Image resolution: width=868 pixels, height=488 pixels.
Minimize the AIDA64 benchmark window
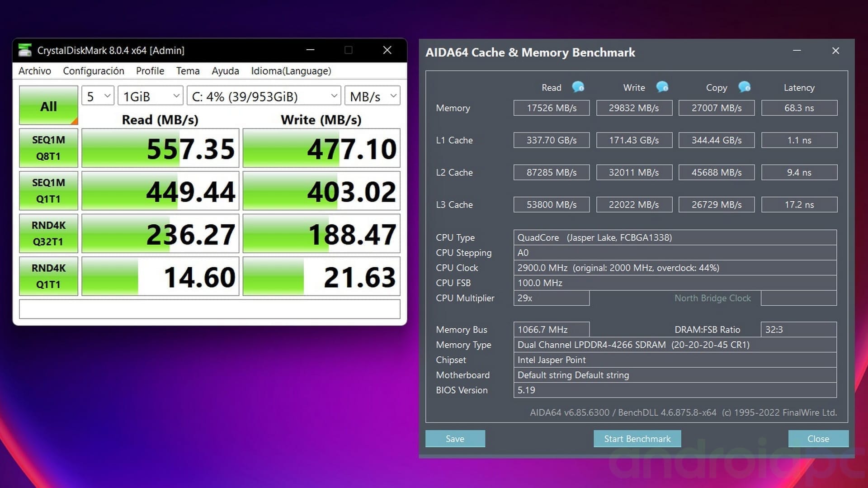click(797, 51)
